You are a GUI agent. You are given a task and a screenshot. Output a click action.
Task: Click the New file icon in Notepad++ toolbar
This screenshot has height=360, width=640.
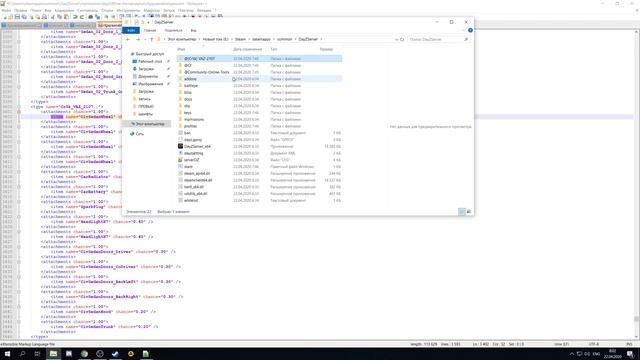pyautogui.click(x=4, y=17)
